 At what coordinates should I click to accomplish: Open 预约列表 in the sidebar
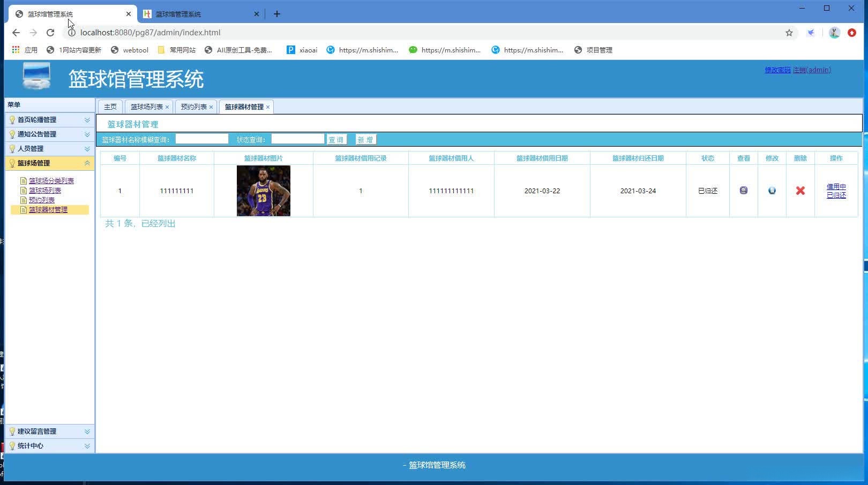[x=42, y=200]
